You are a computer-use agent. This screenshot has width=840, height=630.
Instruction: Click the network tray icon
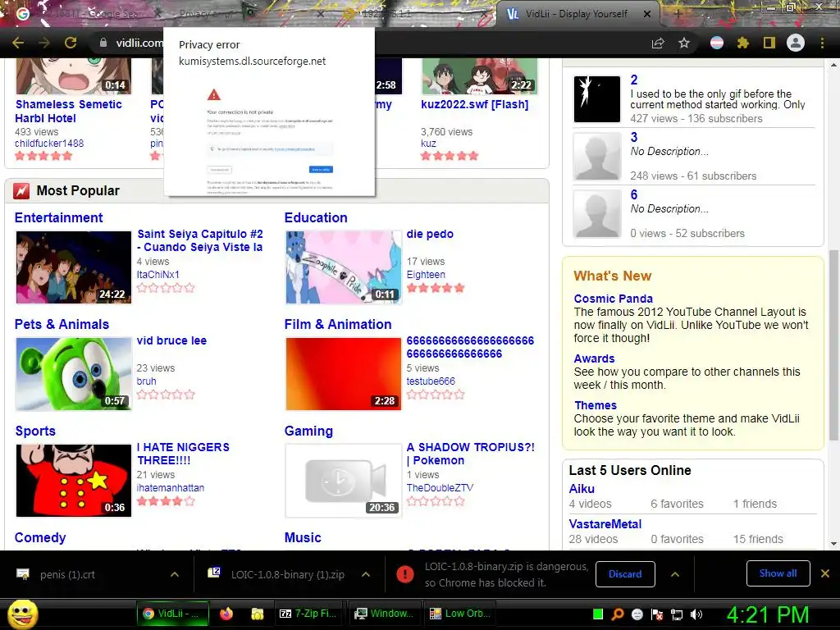[677, 614]
